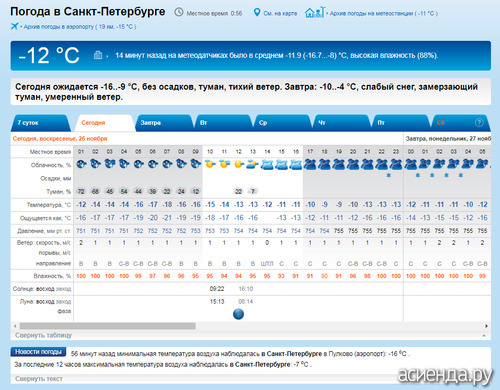Click the moonrise time 15:13
The image size is (500, 390).
point(217,302)
